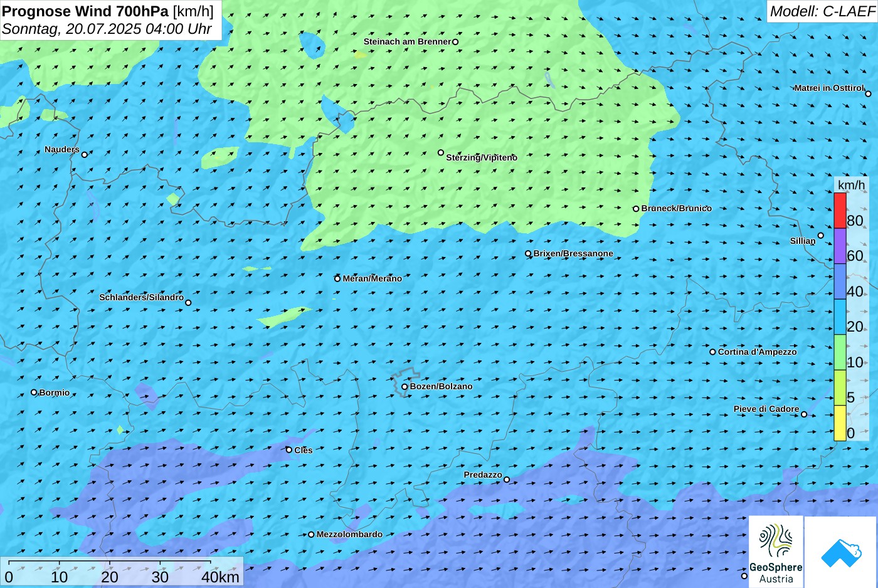Click the yellow 0 km/h legend color
Screen dimensions: 878x588
[840, 423]
